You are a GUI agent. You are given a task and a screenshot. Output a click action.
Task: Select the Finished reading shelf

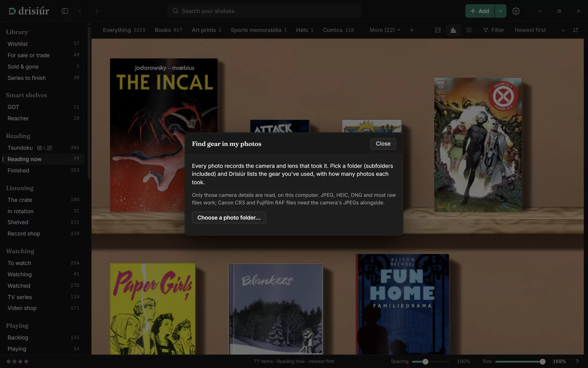click(x=43, y=170)
